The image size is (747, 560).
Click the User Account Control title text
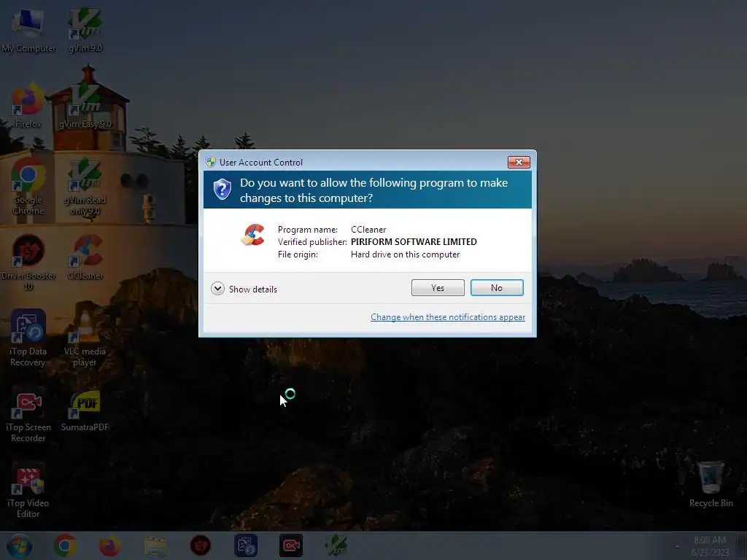pos(260,163)
